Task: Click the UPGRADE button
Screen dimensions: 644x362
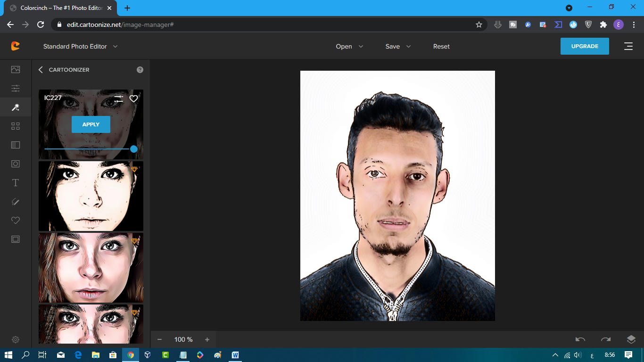Action: 585,46
